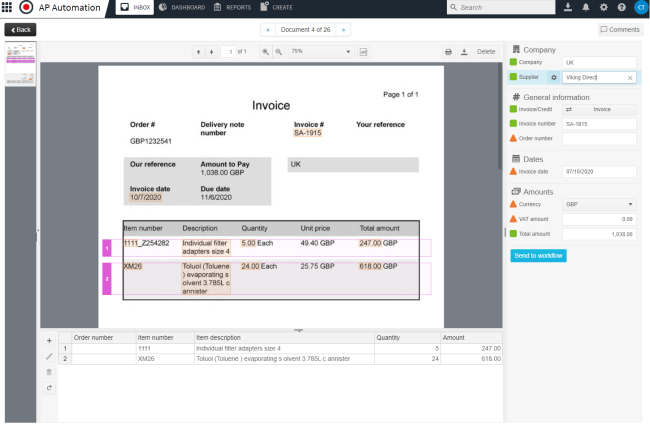The image size is (650, 429).
Task: Open the help question mark icon
Action: [x=621, y=7]
